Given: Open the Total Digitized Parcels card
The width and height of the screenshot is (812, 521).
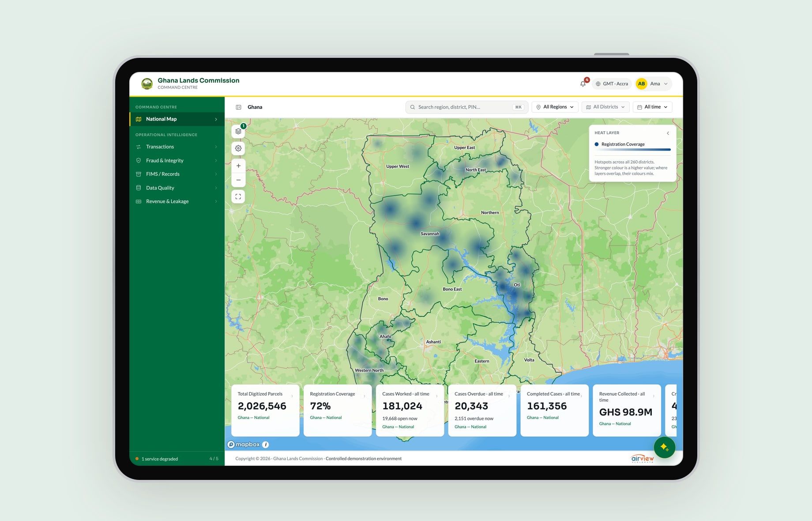Looking at the screenshot, I should pos(265,410).
